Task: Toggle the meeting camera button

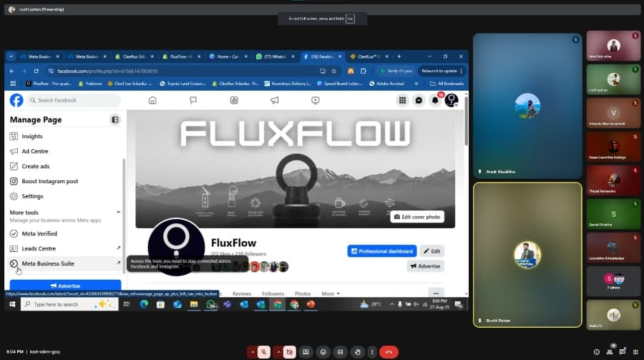Action: [x=289, y=351]
